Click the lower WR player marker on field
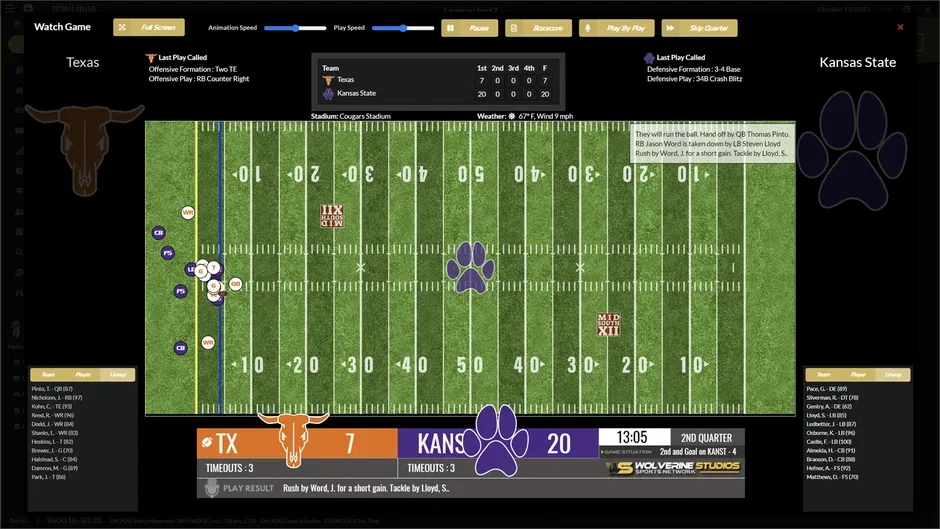The width and height of the screenshot is (940, 529). tap(208, 342)
